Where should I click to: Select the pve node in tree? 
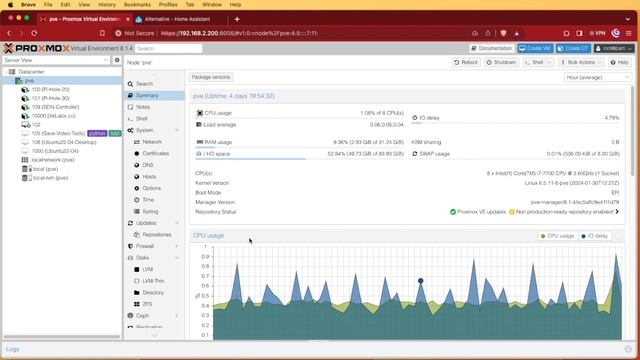[x=29, y=80]
